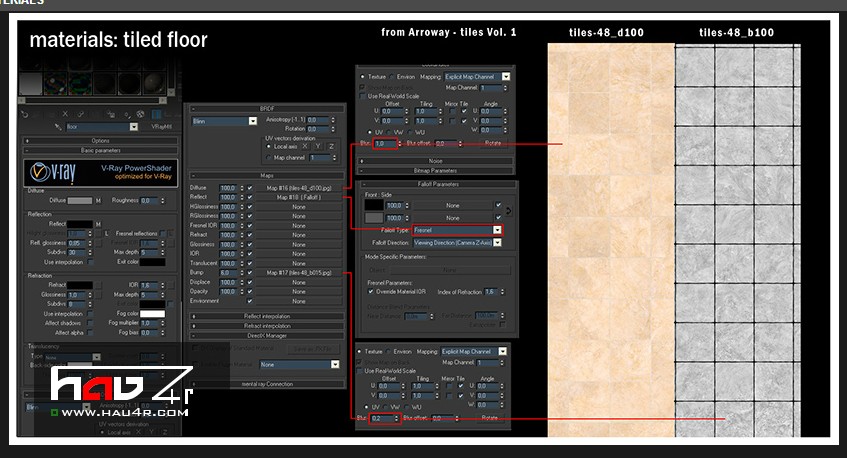
Task: Uncheck the Diffuse map enable checkbox
Action: [x=250, y=188]
